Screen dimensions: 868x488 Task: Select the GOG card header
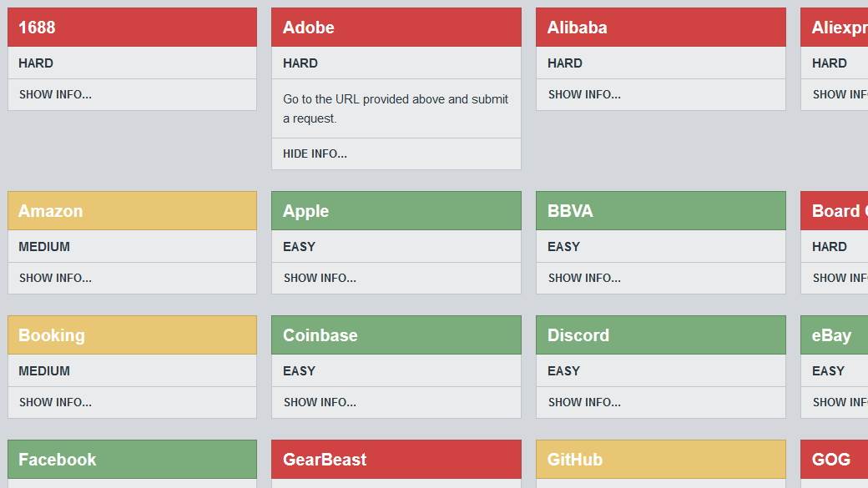838,459
